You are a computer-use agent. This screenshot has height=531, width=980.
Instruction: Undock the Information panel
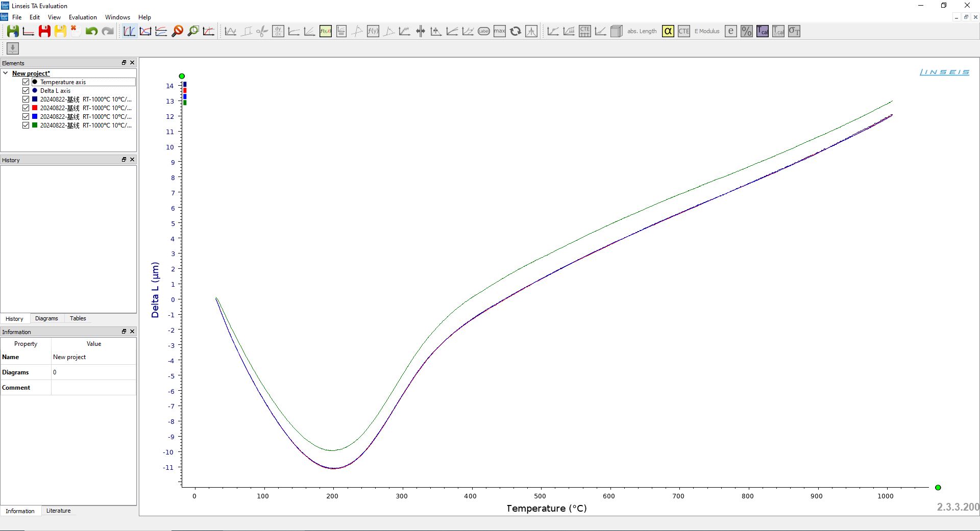point(124,332)
